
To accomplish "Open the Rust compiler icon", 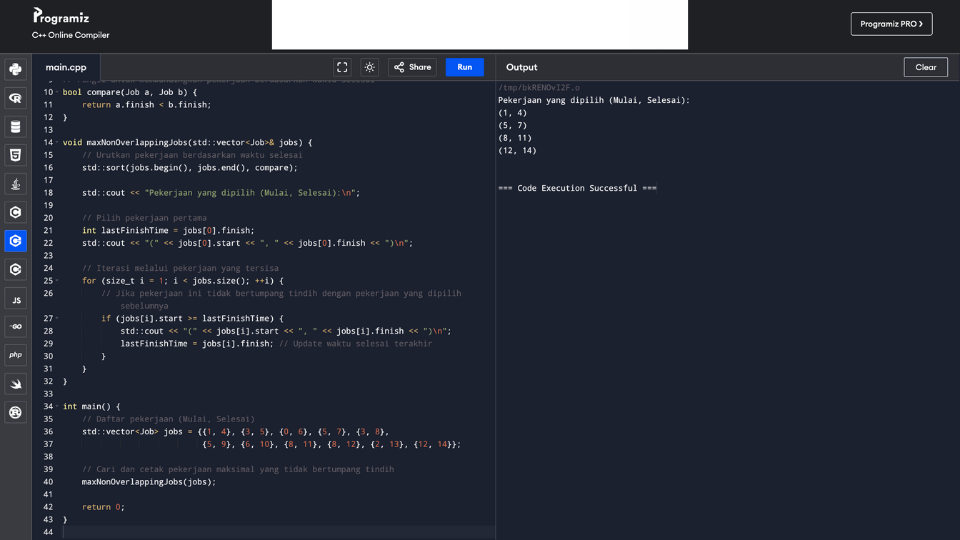I will click(15, 412).
